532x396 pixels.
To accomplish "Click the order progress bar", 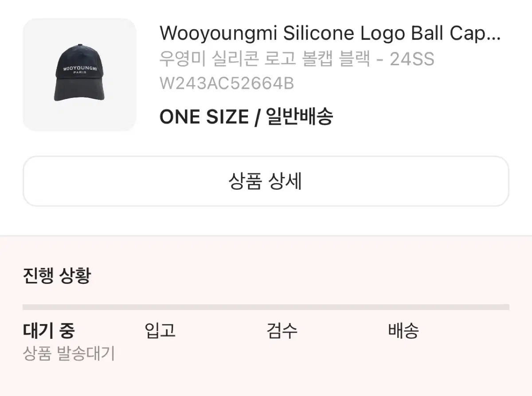I will (x=266, y=307).
